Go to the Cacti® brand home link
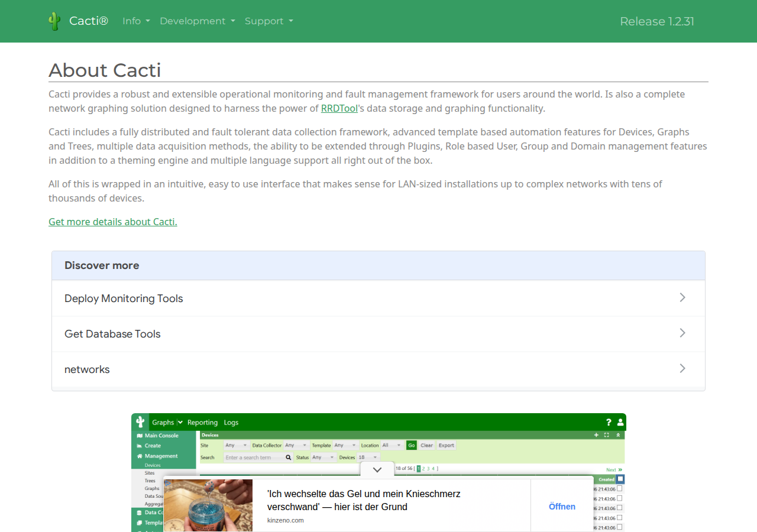 click(x=89, y=21)
